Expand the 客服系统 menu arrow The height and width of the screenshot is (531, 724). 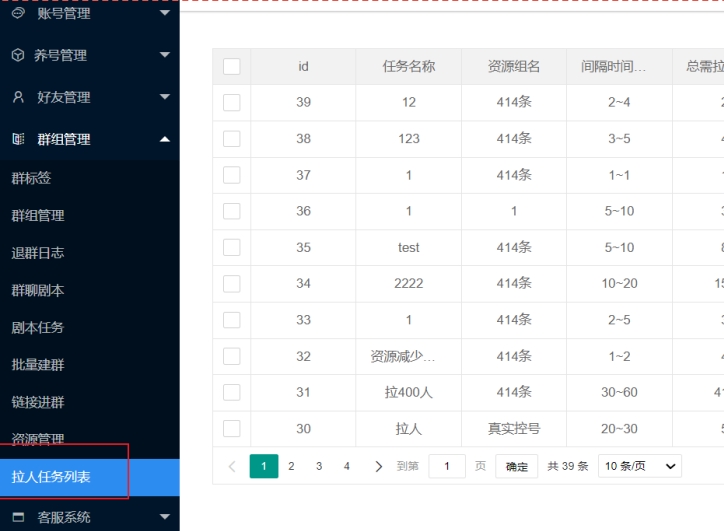tap(165, 517)
